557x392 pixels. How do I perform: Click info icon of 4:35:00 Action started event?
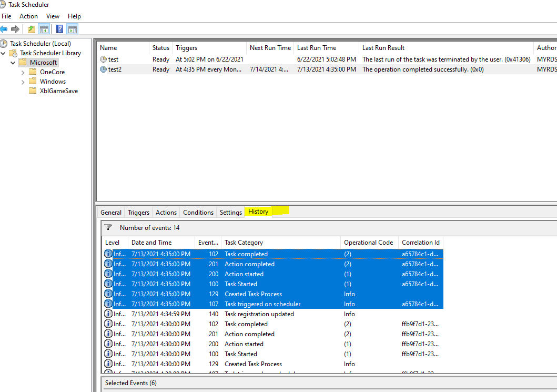[108, 274]
